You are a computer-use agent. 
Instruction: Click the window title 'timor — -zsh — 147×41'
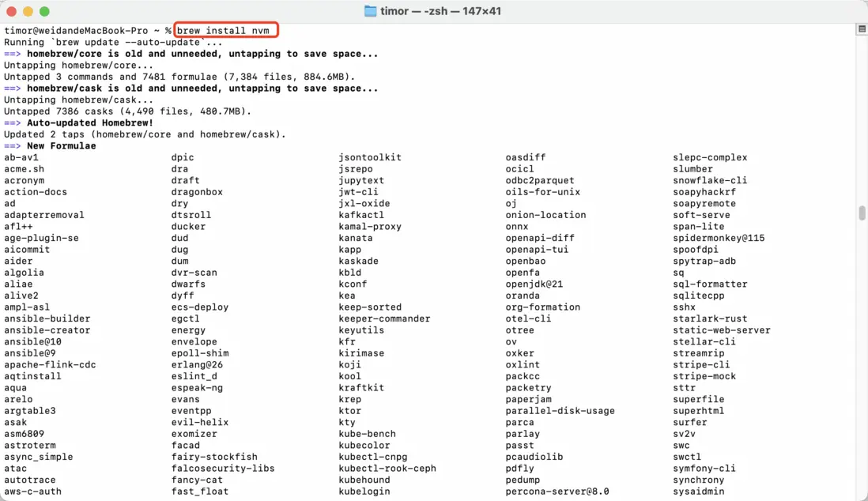pos(440,11)
